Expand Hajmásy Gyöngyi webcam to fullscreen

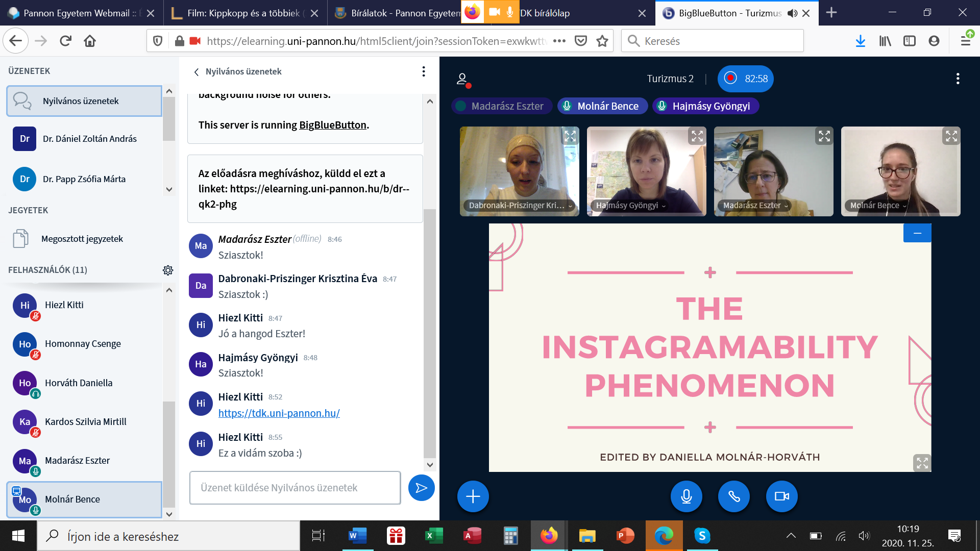[697, 136]
